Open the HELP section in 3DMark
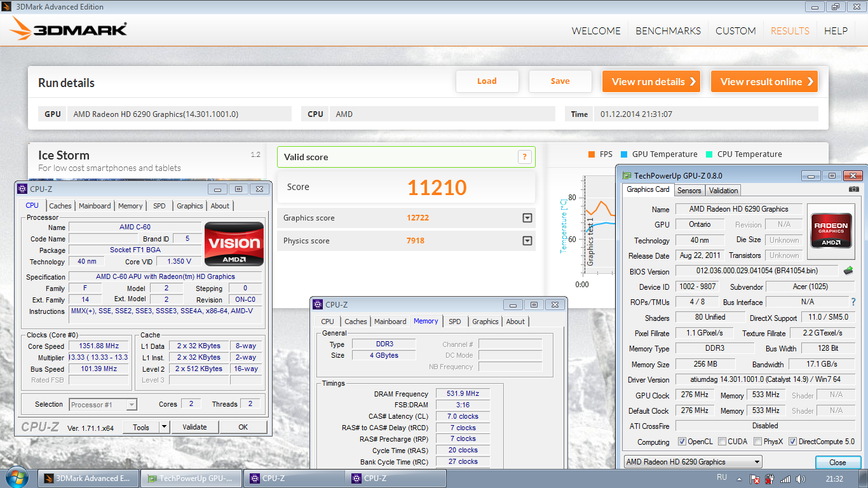This screenshot has width=868, height=488. 836,30
